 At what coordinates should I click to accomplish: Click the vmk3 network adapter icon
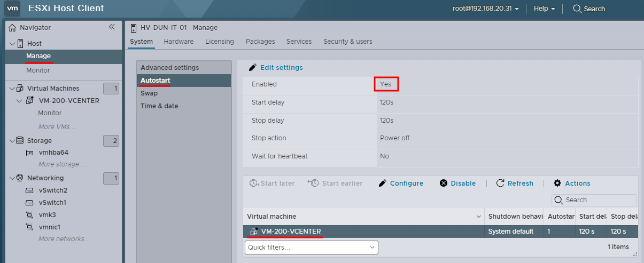point(30,214)
